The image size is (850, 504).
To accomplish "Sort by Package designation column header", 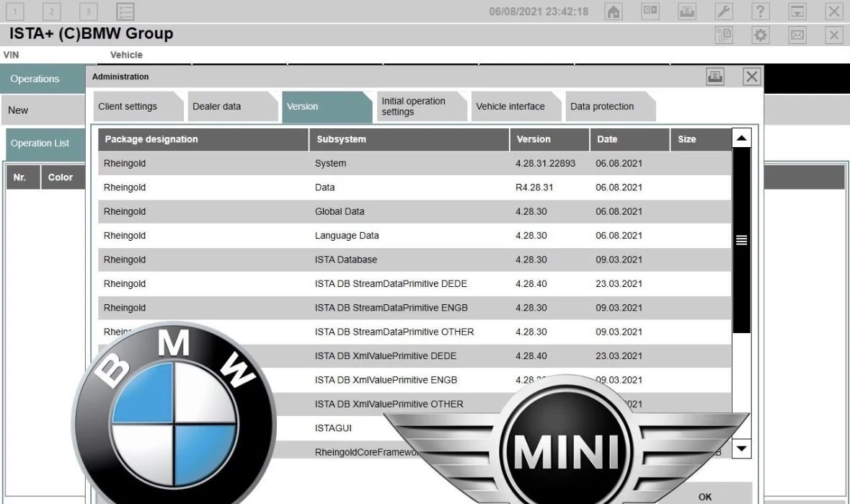I will pos(203,139).
